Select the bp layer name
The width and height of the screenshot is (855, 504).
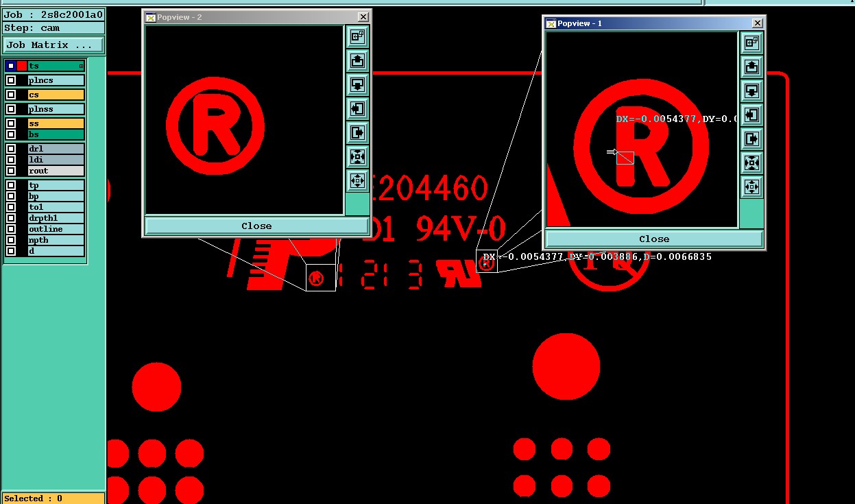click(56, 196)
